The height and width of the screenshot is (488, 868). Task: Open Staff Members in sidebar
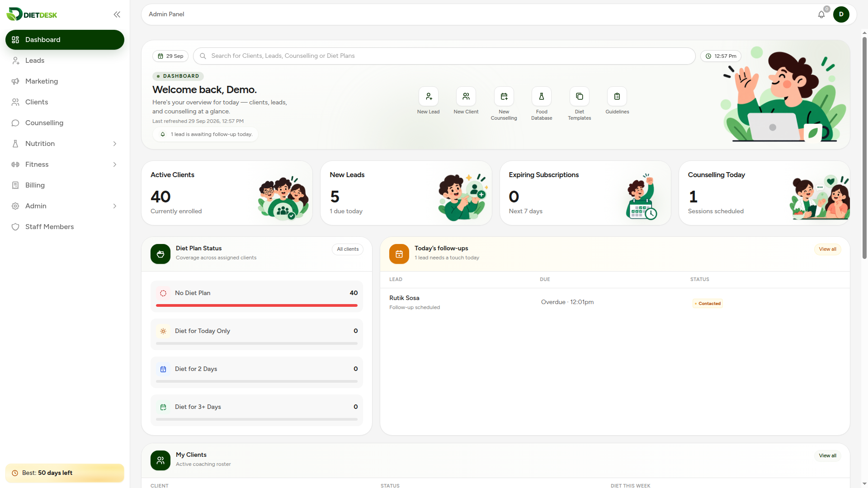point(65,227)
